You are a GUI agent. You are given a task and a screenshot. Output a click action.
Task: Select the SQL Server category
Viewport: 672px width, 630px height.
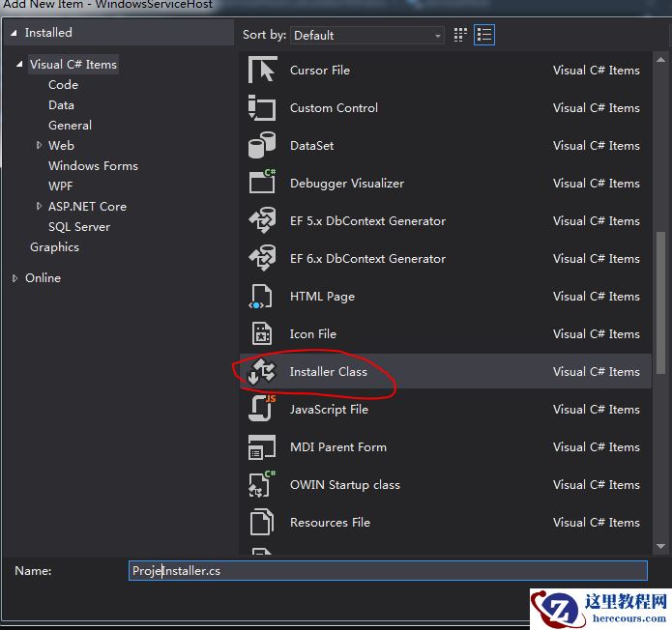coord(79,226)
